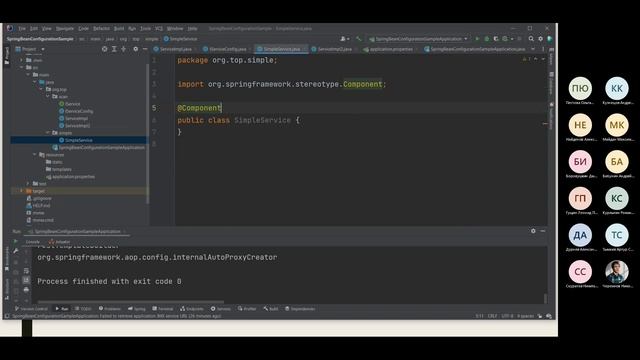Image resolution: width=640 pixels, height=360 pixels.
Task: Toggle soft-wrap in console sidebar
Action: coord(26,271)
